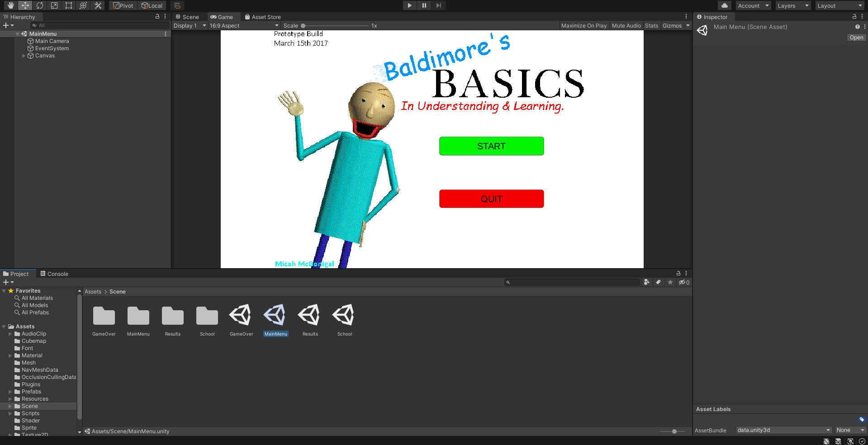Step one frame forward
The image size is (868, 445).
tap(438, 5)
